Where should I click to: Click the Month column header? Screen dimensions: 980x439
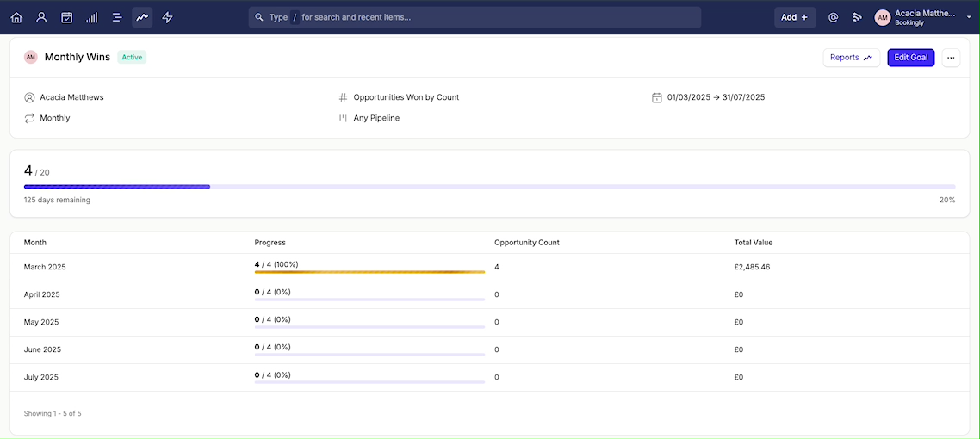pos(35,242)
